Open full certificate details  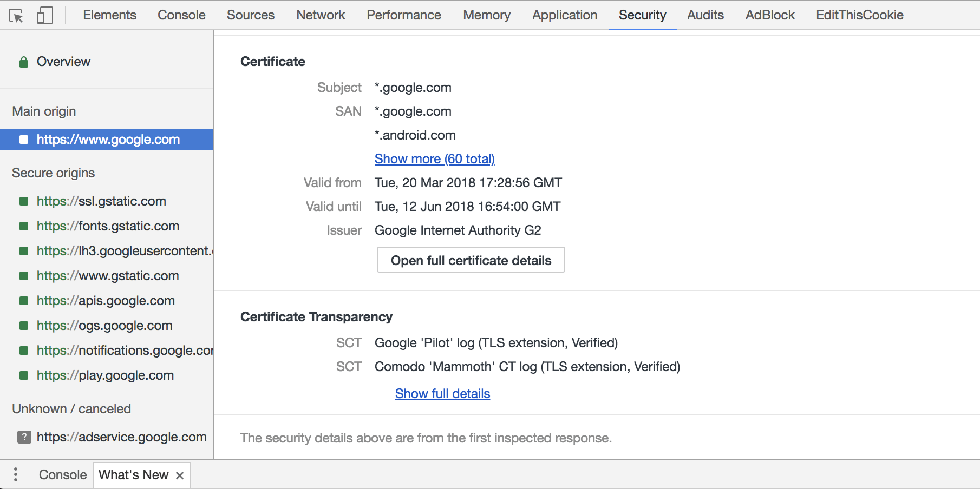click(x=471, y=260)
